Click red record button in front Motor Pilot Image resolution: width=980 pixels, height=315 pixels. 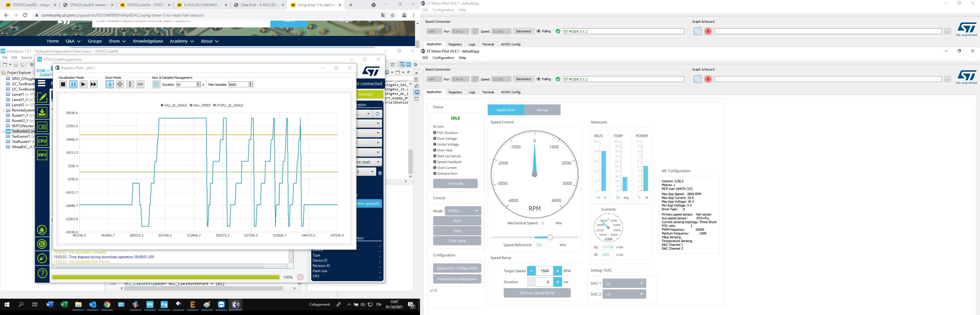coord(708,79)
